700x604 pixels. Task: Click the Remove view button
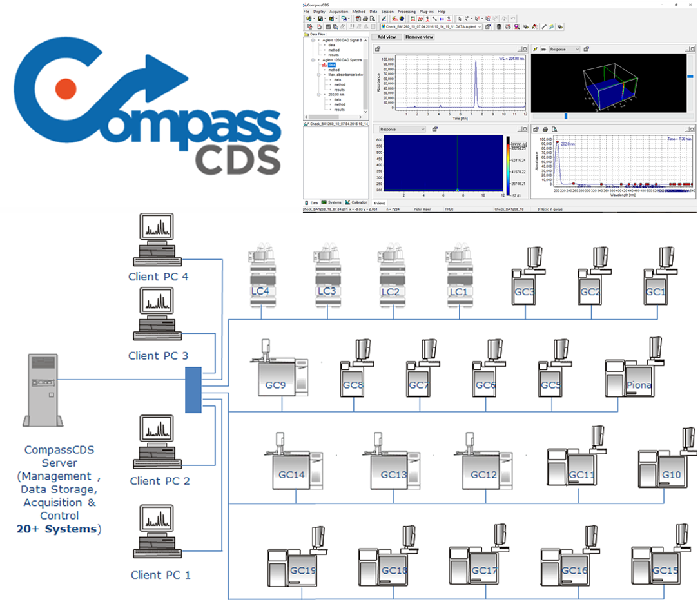[419, 37]
